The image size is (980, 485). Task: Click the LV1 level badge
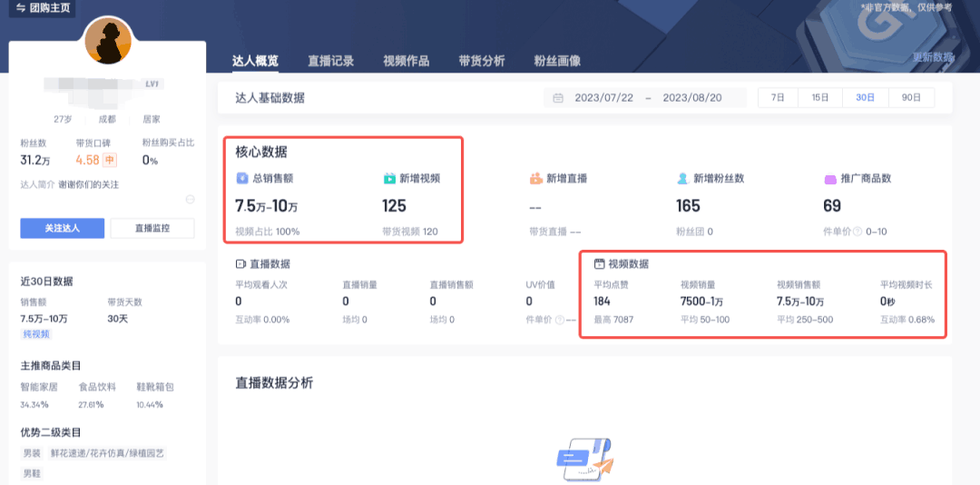[x=153, y=84]
